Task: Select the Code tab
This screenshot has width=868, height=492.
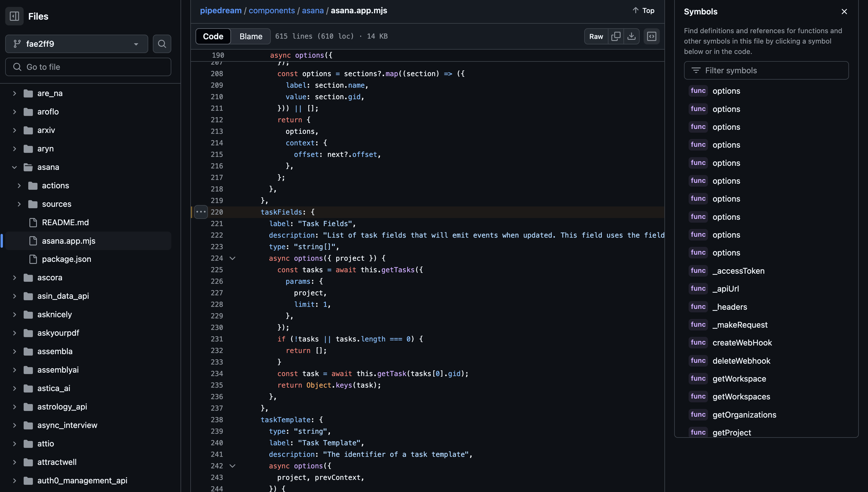Action: (213, 36)
